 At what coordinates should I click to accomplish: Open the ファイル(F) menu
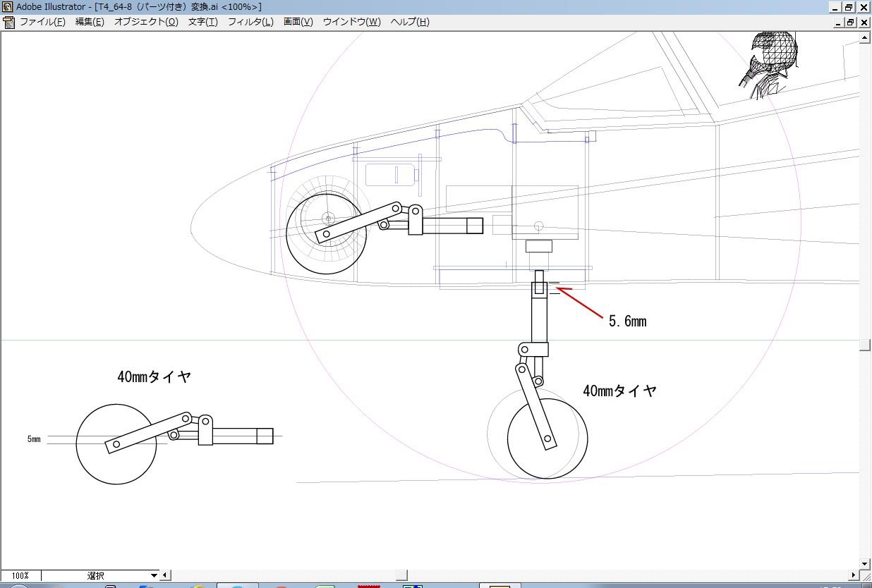coord(42,22)
